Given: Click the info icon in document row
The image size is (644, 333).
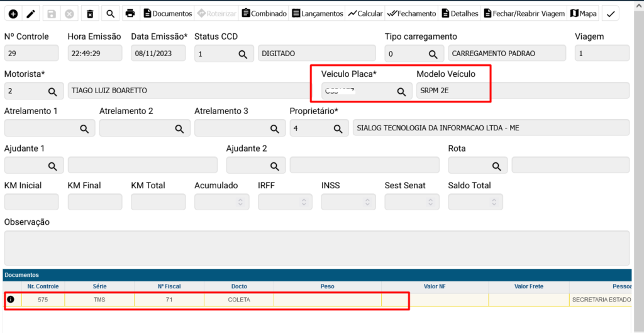Looking at the screenshot, I should click(x=11, y=300).
